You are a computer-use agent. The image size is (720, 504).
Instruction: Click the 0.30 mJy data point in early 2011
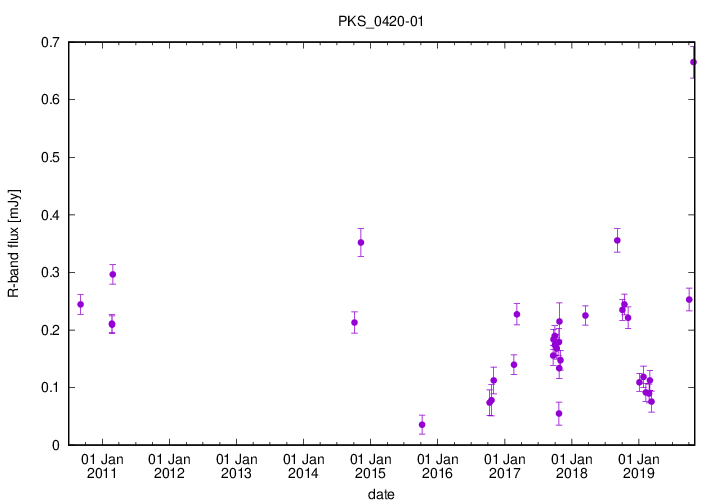click(113, 274)
